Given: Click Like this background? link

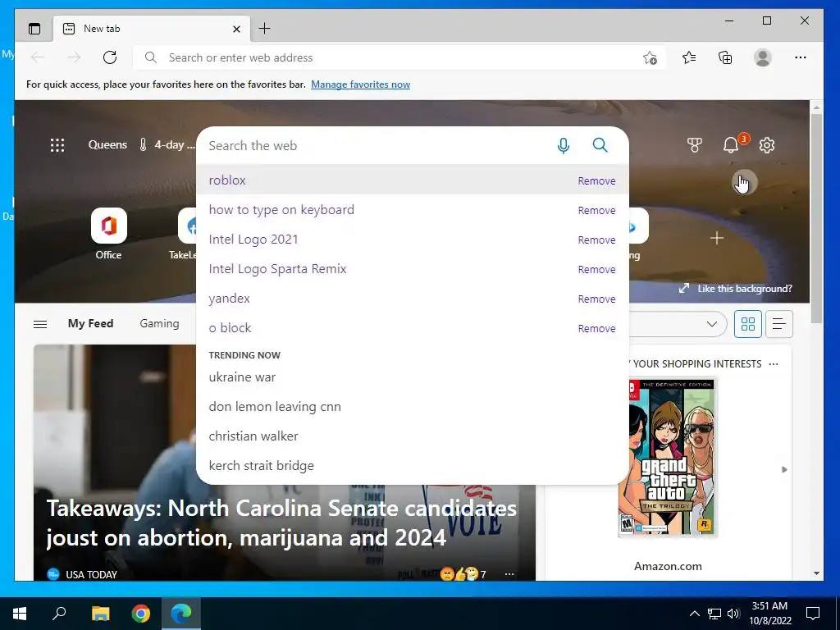Looking at the screenshot, I should click(736, 288).
